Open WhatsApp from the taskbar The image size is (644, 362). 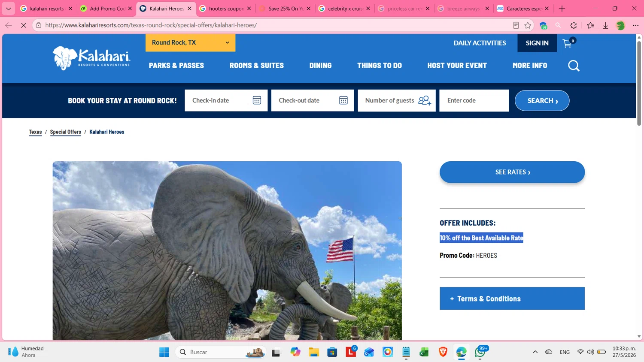[480, 352]
